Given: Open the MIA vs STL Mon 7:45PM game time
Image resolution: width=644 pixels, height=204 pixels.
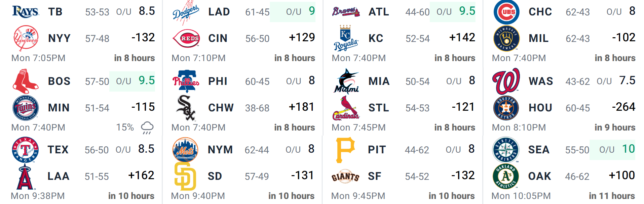Looking at the screenshot, I should click(x=358, y=127).
